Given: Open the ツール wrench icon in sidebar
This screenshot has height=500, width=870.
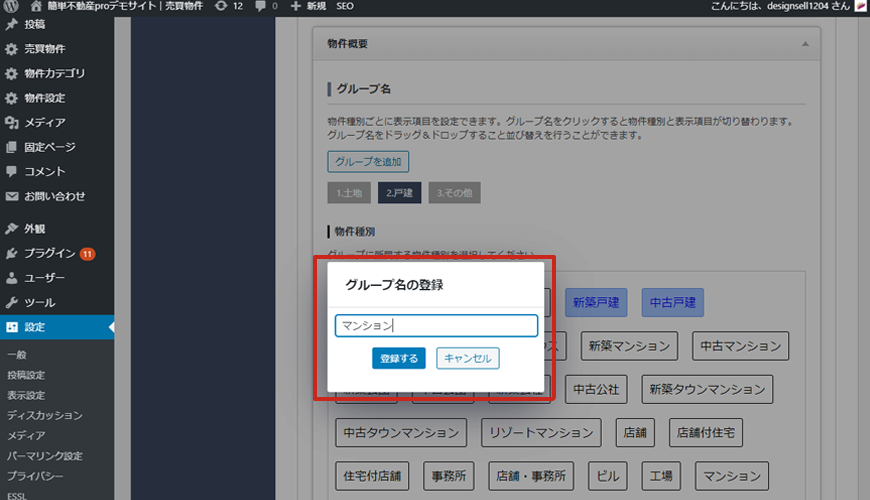Looking at the screenshot, I should click(11, 302).
